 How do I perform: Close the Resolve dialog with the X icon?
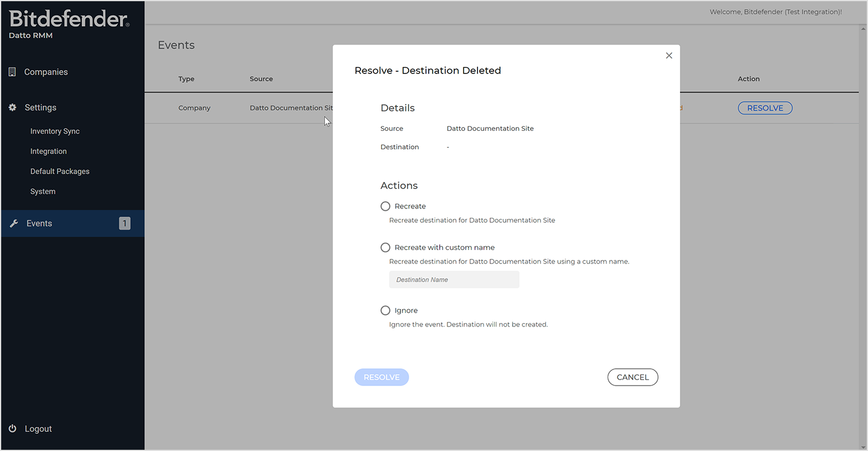click(x=669, y=55)
